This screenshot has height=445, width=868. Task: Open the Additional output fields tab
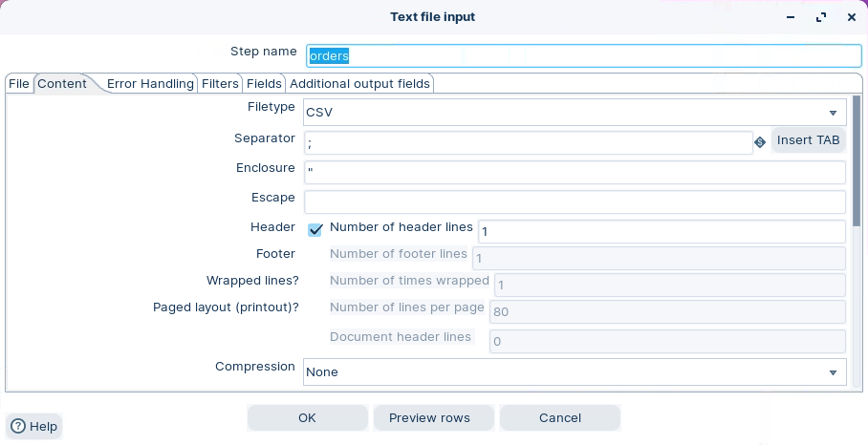(x=359, y=84)
